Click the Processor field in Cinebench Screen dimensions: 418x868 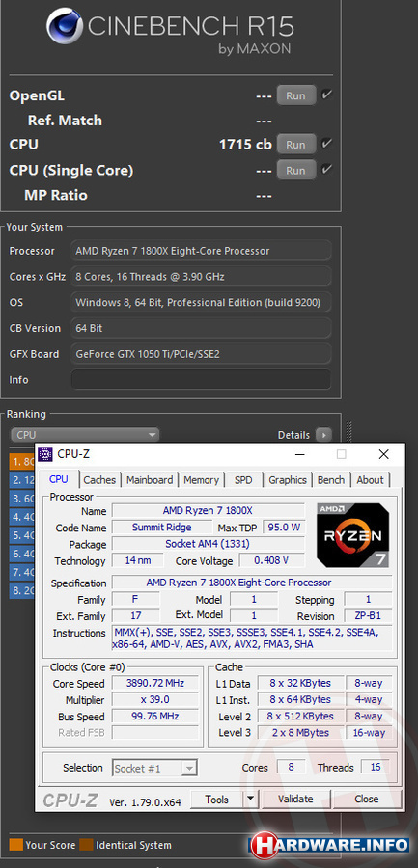[201, 251]
